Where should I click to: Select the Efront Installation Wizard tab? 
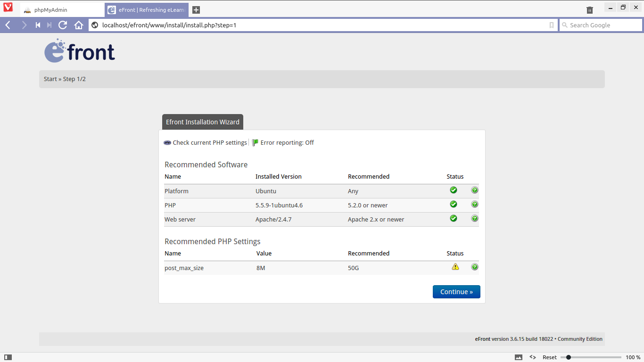pyautogui.click(x=203, y=122)
